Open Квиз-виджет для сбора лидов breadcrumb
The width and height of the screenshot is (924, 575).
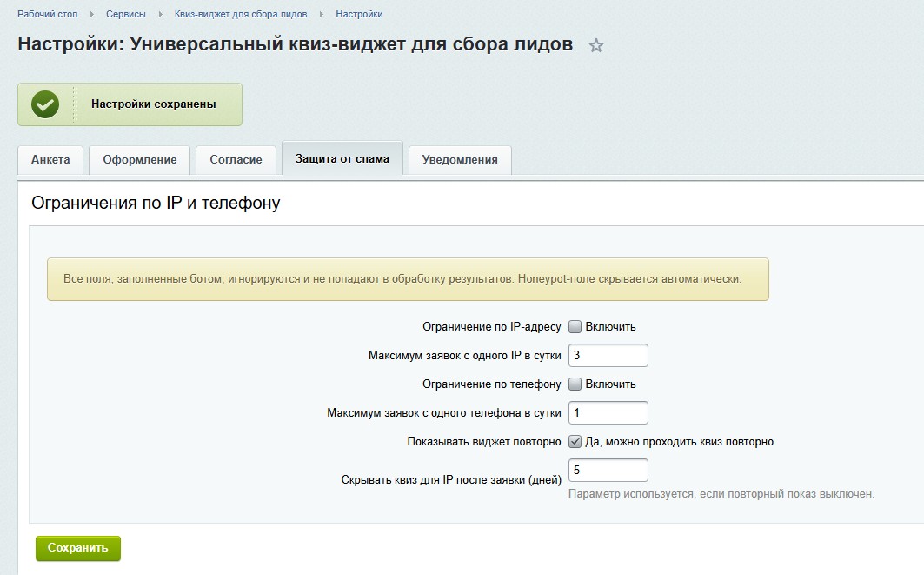pos(241,14)
